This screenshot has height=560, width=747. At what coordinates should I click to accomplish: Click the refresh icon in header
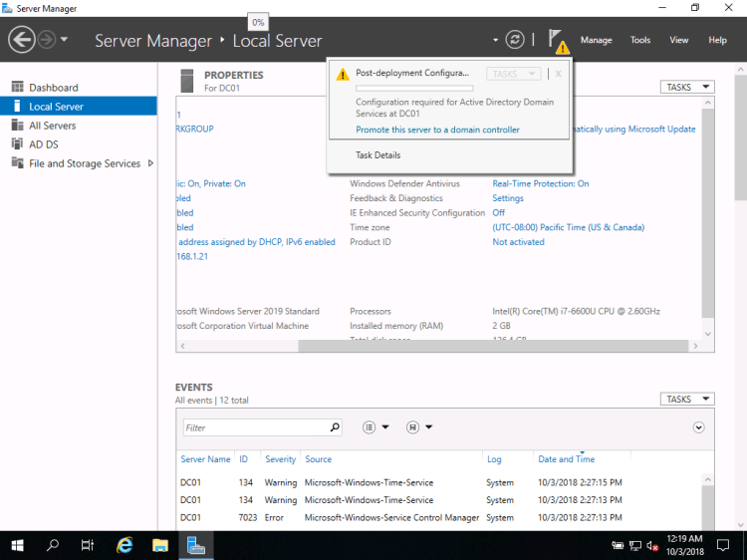[x=515, y=40]
